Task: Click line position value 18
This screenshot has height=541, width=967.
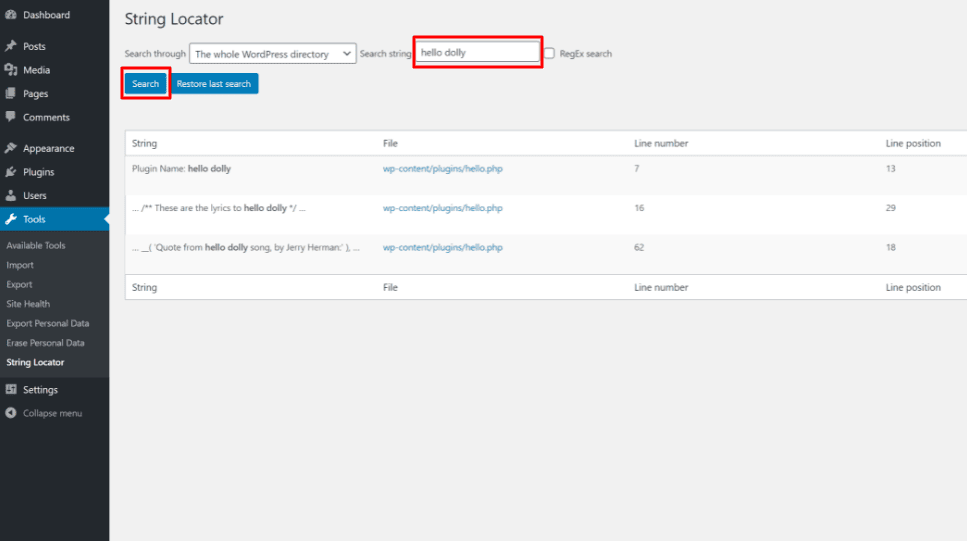Action: (891, 247)
